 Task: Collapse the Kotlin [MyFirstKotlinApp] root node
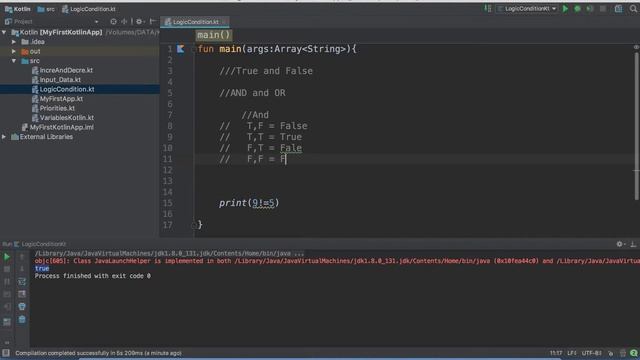click(x=4, y=32)
